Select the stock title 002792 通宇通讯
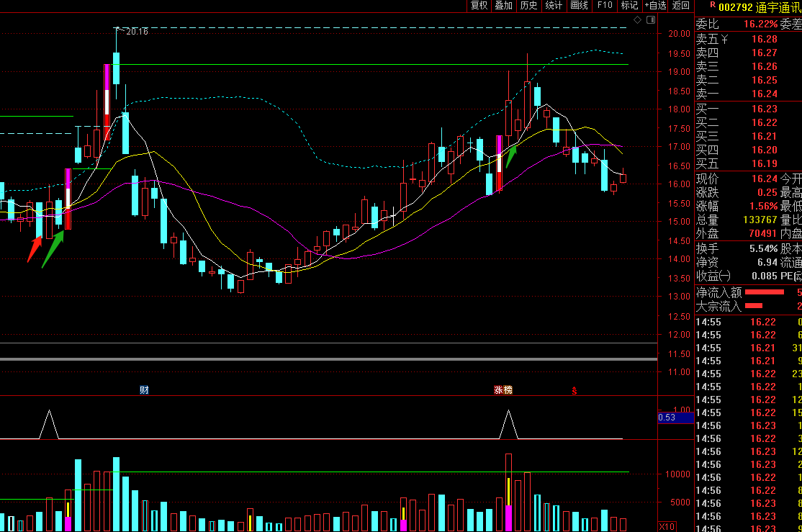 pos(760,7)
